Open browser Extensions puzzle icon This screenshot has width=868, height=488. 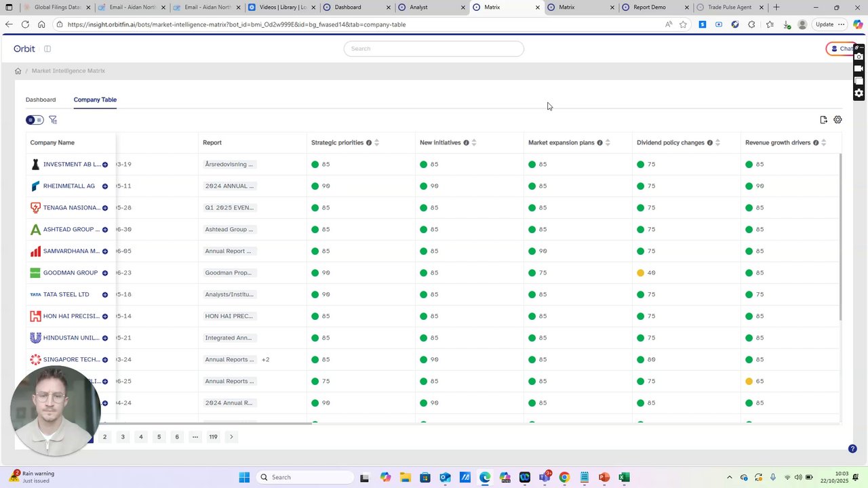(x=751, y=24)
